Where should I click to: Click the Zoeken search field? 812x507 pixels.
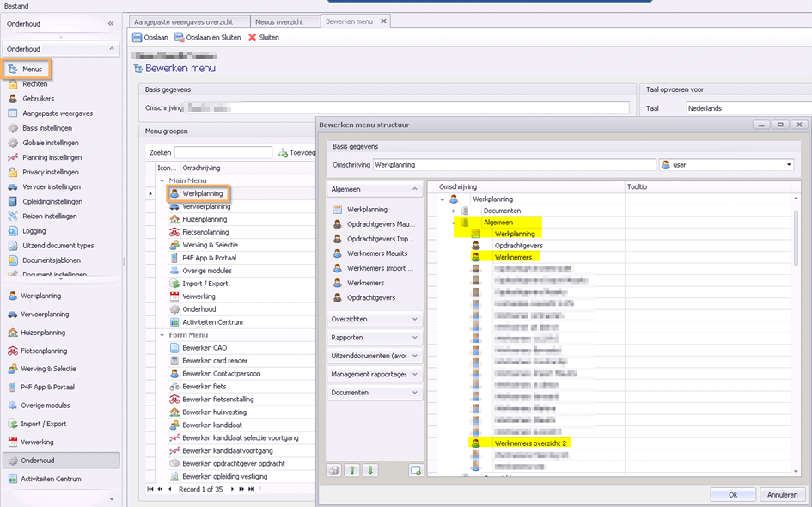point(223,152)
